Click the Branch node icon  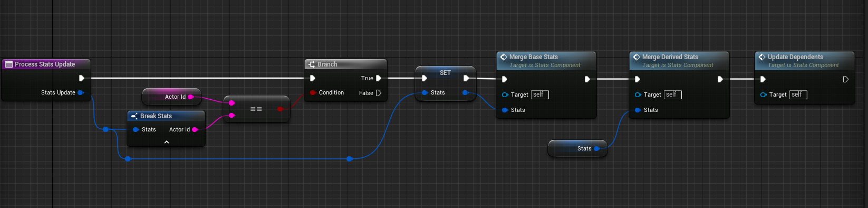[x=312, y=64]
